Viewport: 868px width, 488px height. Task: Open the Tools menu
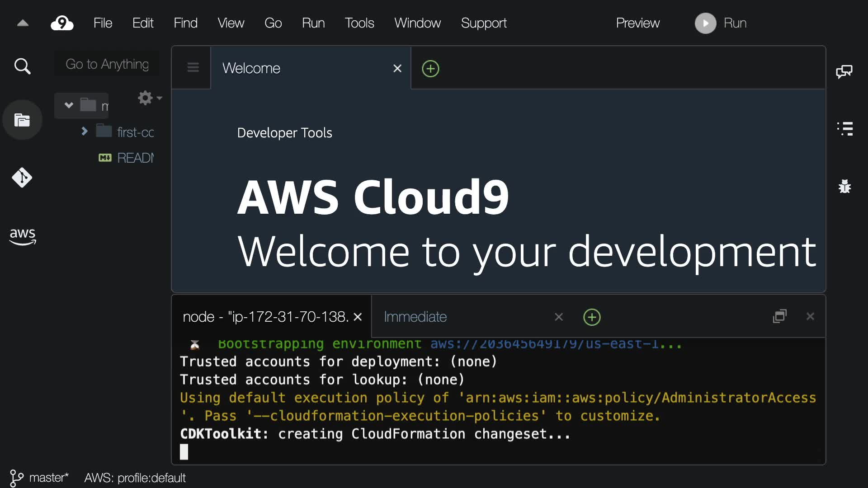[x=359, y=23]
